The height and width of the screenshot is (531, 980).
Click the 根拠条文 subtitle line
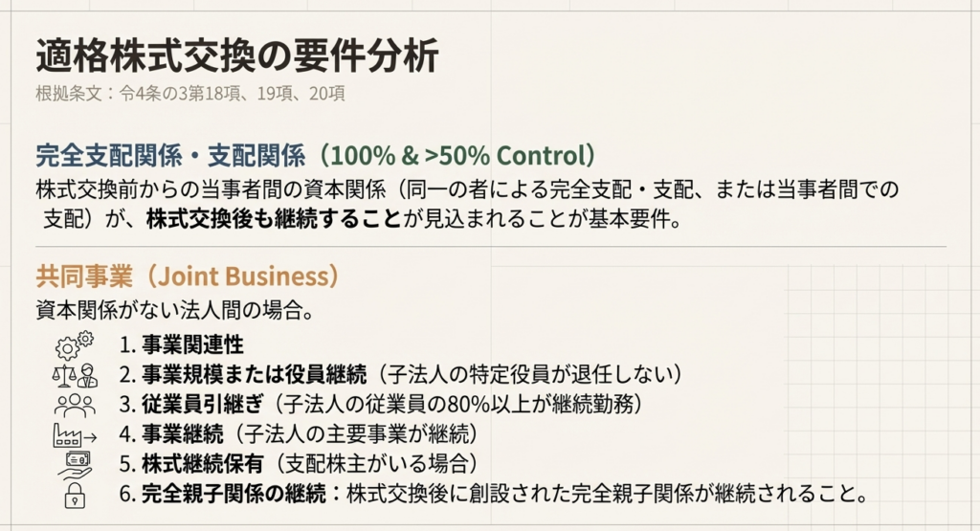pyautogui.click(x=189, y=94)
